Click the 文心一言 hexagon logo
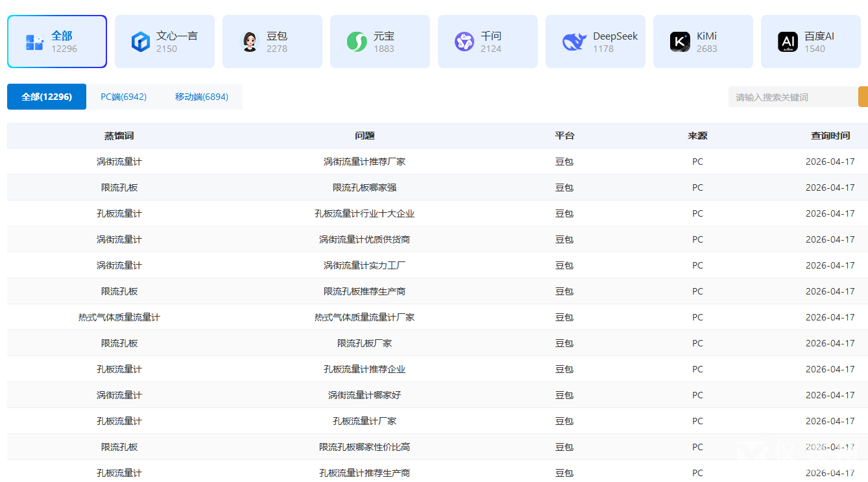Screen dimensions: 868x482 [141, 42]
